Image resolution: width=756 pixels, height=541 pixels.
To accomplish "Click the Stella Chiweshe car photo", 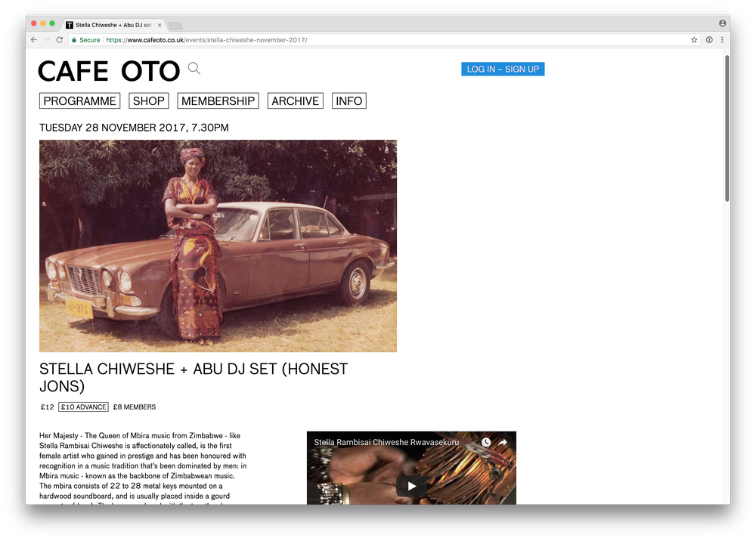I will click(218, 246).
